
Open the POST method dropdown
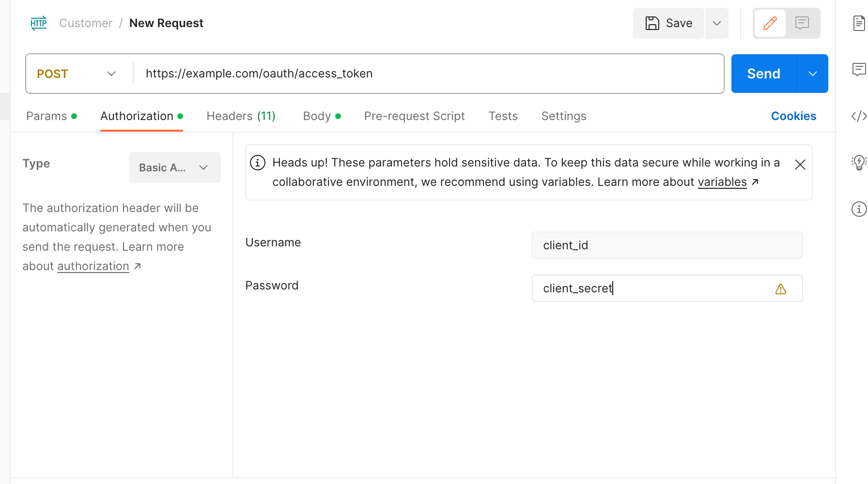[77, 74]
